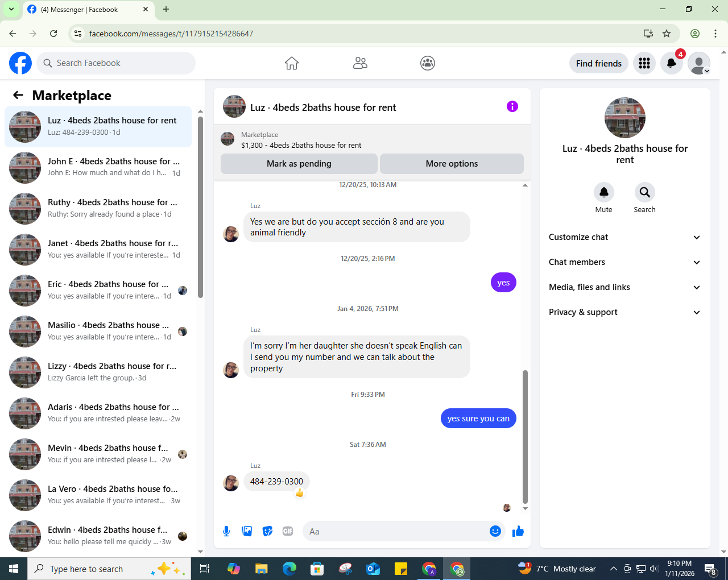Open conversation information purple icon

tap(512, 106)
